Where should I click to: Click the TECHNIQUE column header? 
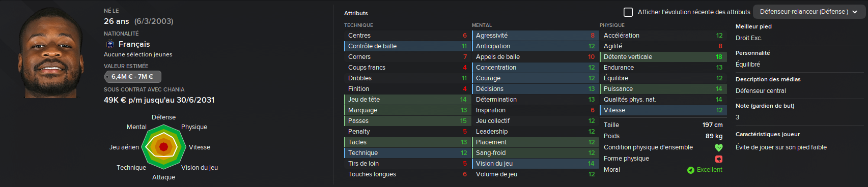[358, 25]
